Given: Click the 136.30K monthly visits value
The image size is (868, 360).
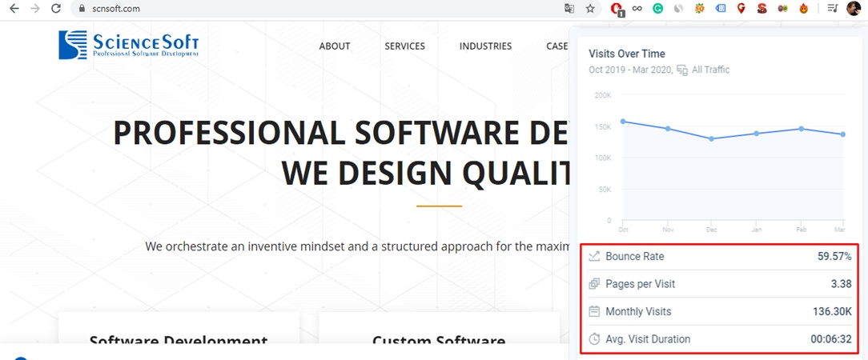Looking at the screenshot, I should [x=832, y=312].
